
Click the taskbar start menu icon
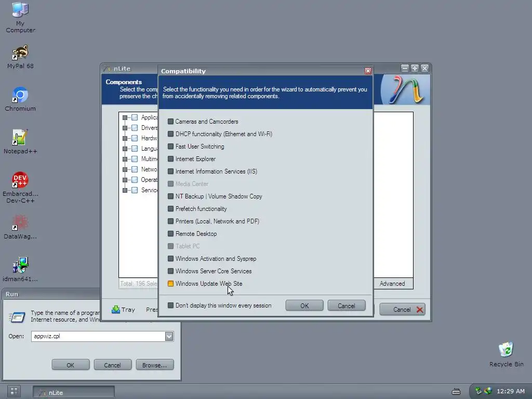[14, 391]
